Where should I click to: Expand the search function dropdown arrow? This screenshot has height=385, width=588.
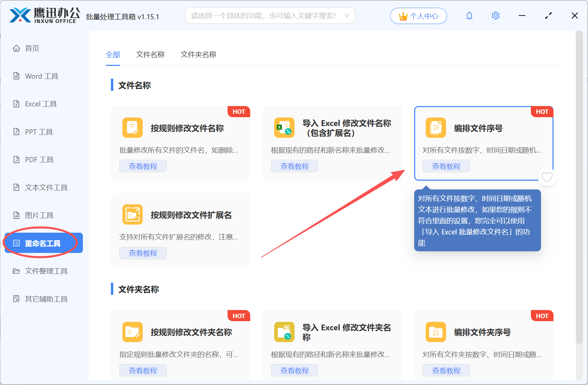coord(347,16)
